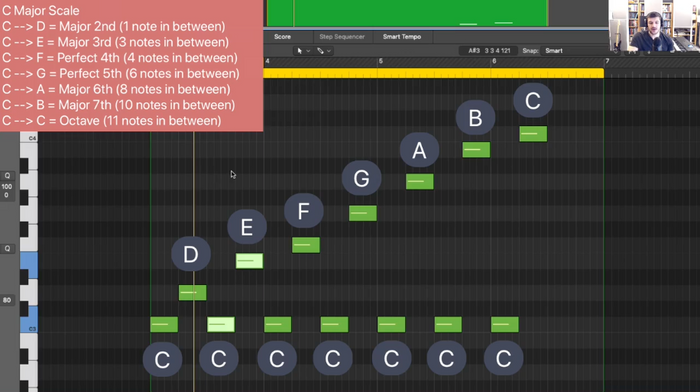Select the MIDI note labeled A

420,182
